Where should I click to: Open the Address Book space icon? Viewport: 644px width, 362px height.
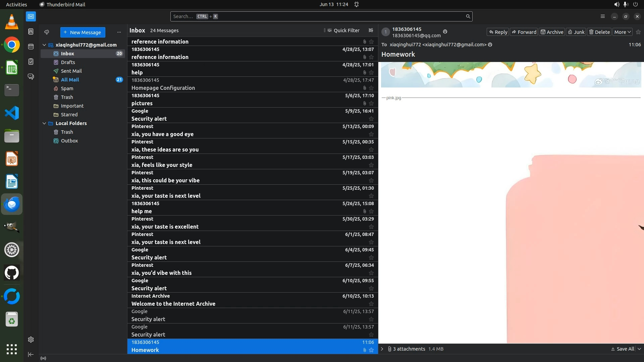(31, 32)
